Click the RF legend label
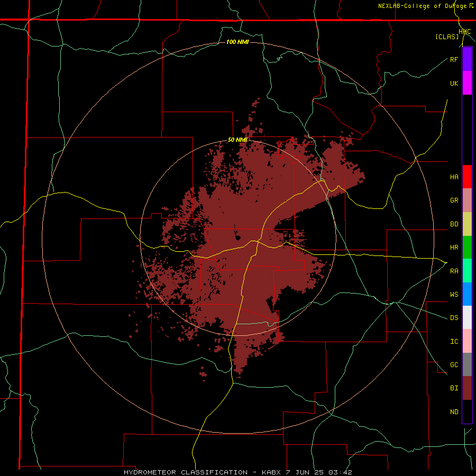The width and height of the screenshot is (476, 476). click(x=454, y=59)
